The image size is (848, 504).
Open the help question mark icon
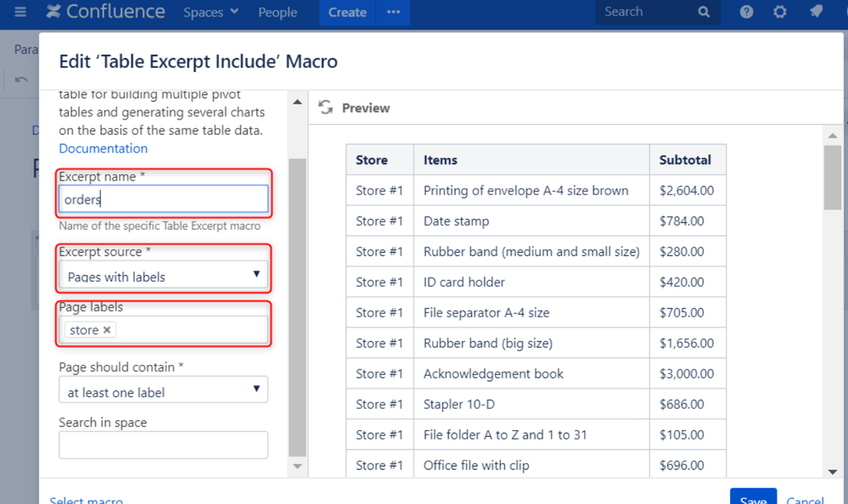[746, 12]
